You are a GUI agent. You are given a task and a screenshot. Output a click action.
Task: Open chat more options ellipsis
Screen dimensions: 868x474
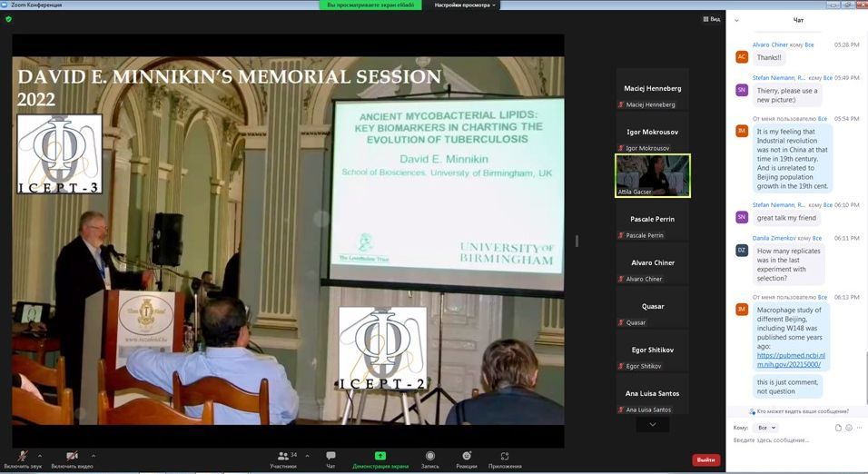859,428
